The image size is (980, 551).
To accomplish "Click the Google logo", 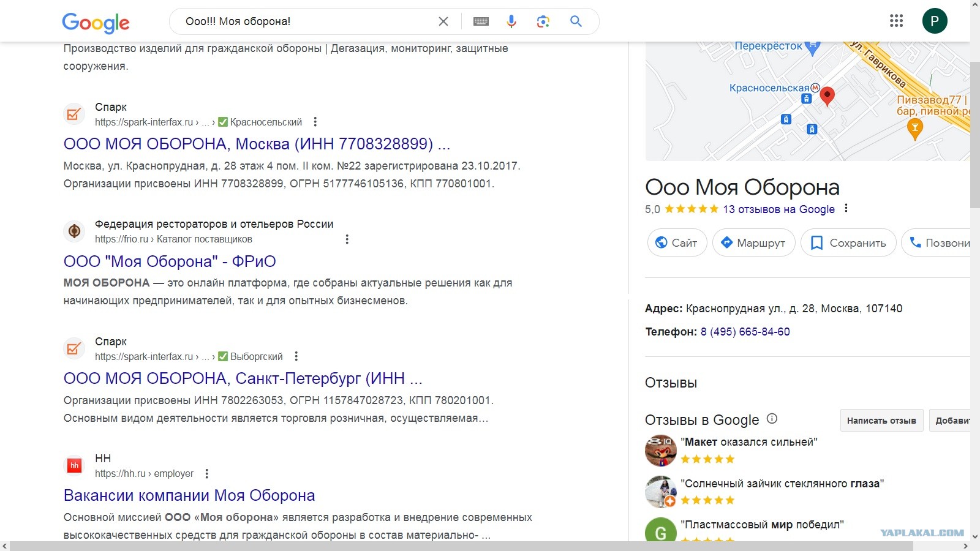I will pyautogui.click(x=96, y=22).
